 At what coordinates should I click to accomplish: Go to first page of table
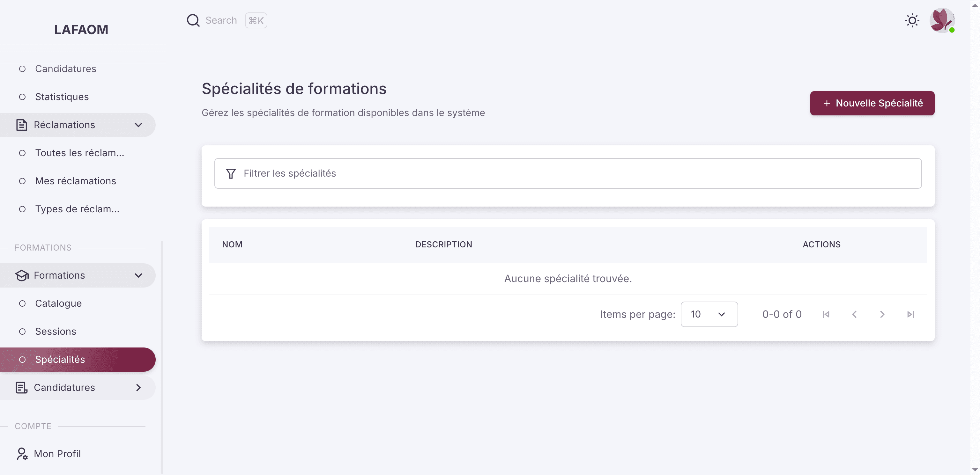coord(826,314)
